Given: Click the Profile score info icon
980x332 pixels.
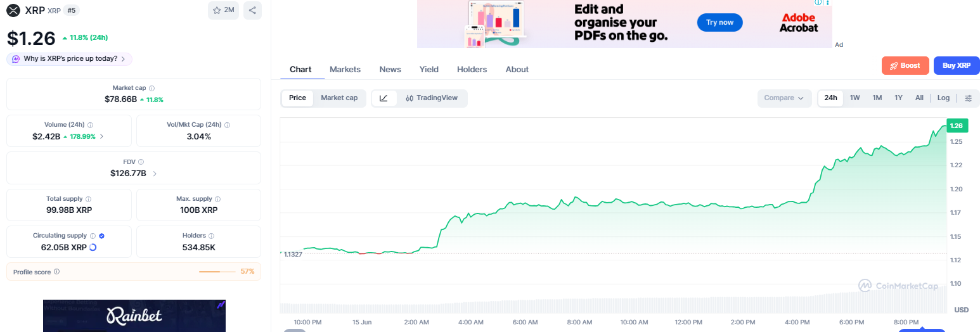Looking at the screenshot, I should click(56, 272).
